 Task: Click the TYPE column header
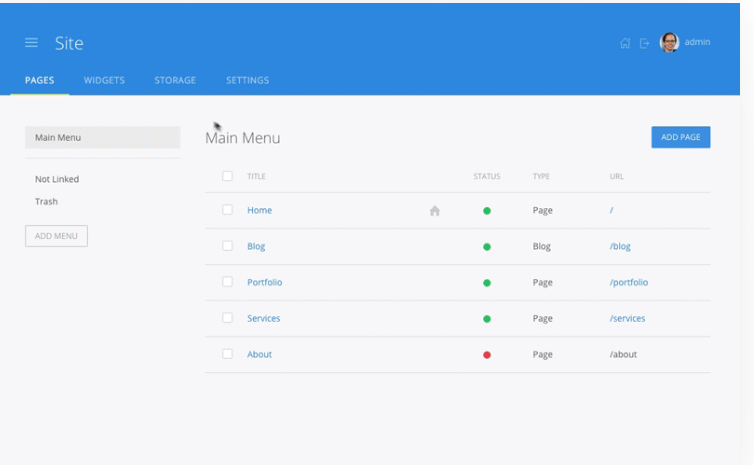click(541, 176)
